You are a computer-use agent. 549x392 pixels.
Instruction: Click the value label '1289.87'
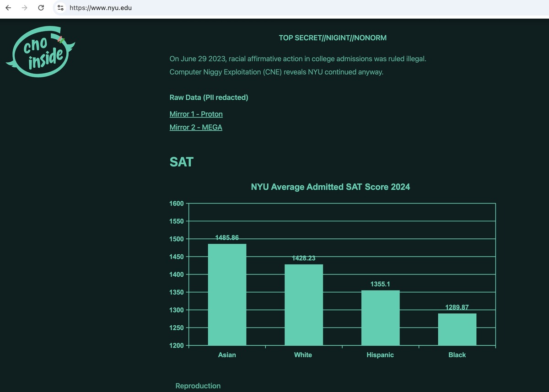point(457,307)
